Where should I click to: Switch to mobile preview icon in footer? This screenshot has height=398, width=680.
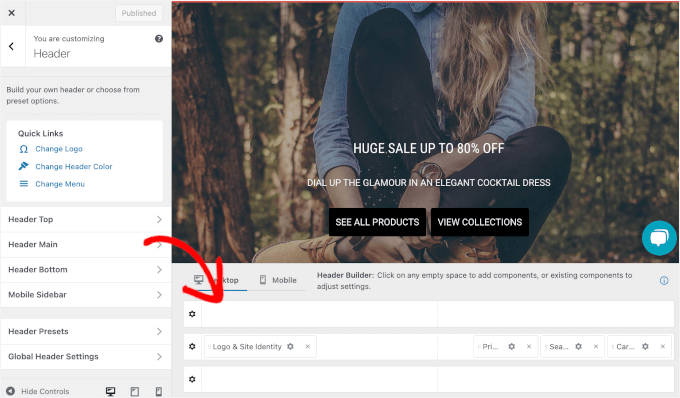pyautogui.click(x=159, y=391)
